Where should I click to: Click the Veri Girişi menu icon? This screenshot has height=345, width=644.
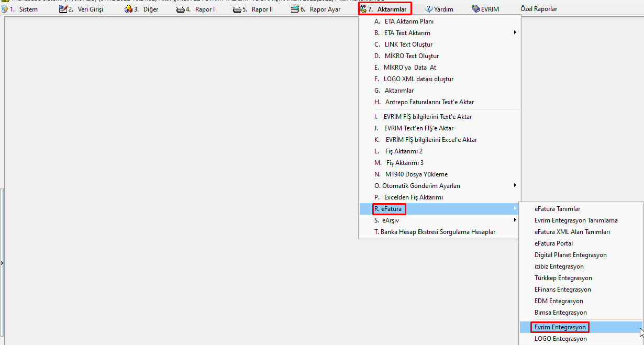[63, 9]
